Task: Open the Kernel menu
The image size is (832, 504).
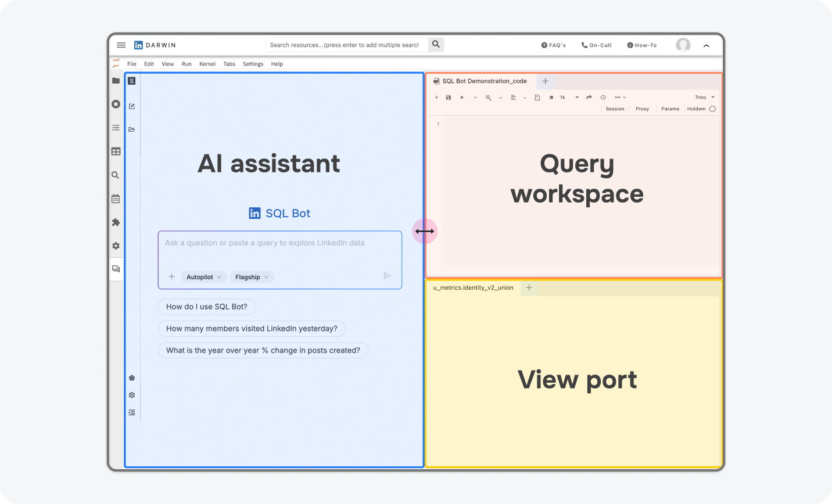Action: 207,64
